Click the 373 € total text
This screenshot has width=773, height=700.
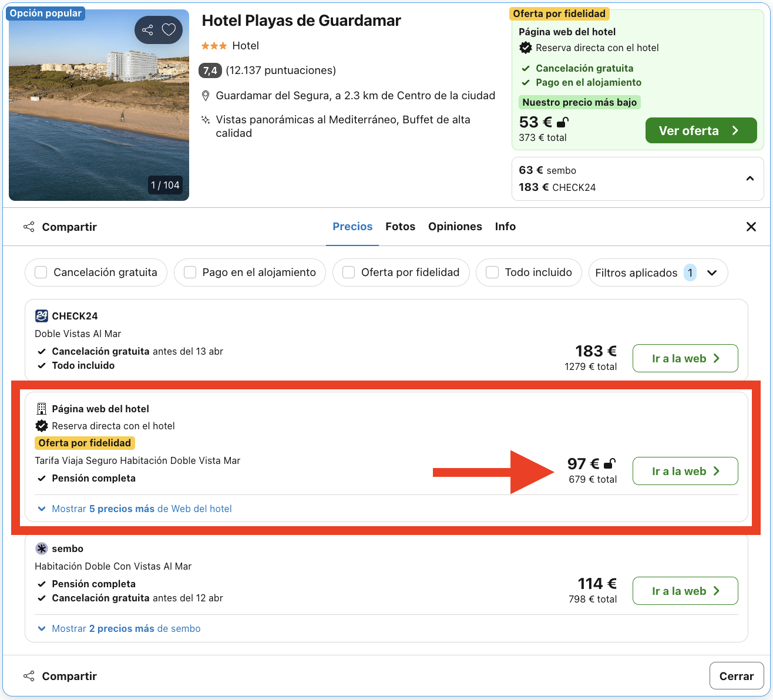543,137
